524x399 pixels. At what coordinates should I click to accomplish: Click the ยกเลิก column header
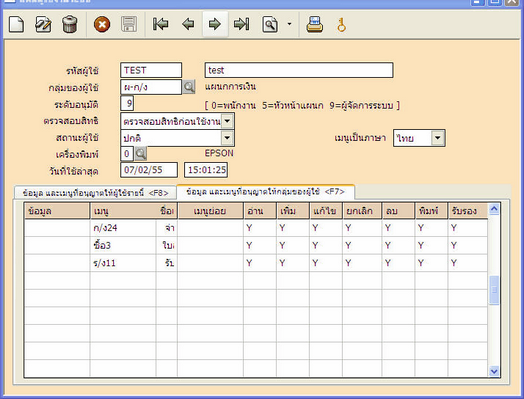(362, 211)
